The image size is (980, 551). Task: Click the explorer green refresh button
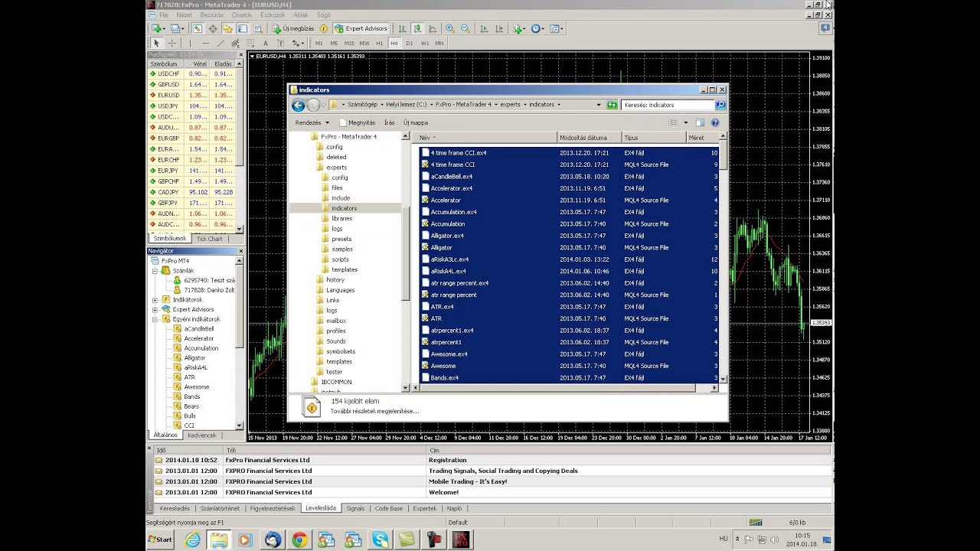pyautogui.click(x=612, y=105)
